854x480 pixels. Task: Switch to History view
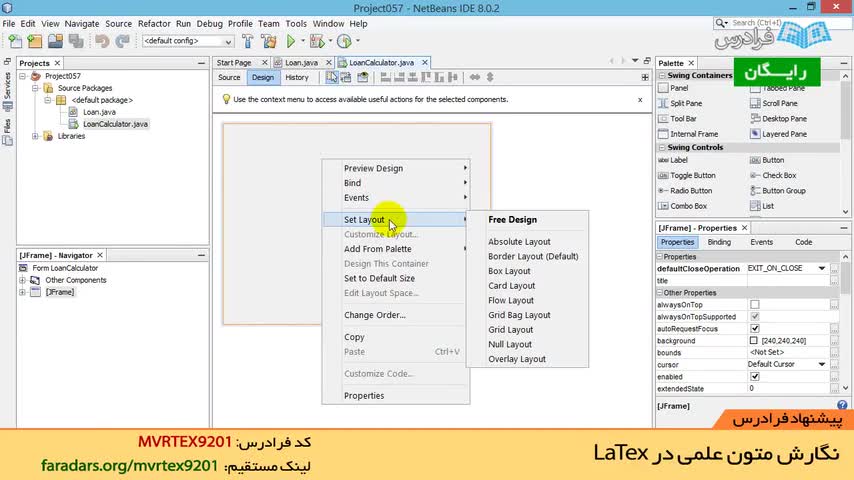point(297,77)
